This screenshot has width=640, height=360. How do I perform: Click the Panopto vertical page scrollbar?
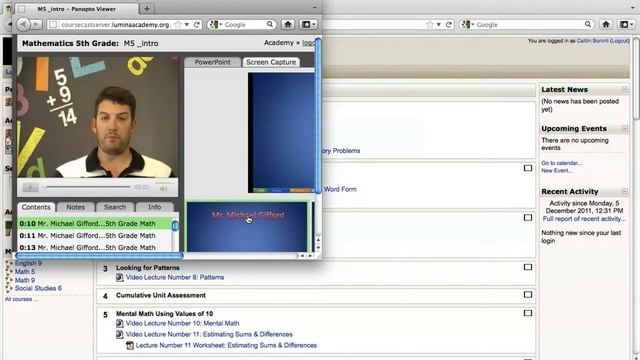[318, 115]
